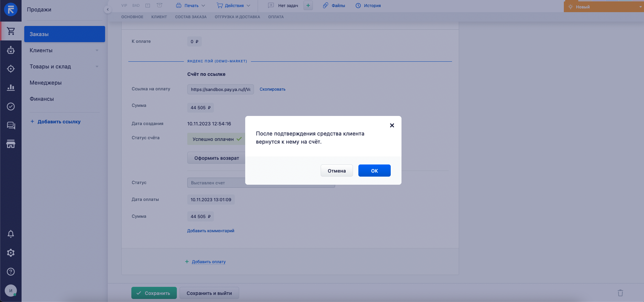
Task: Go to the Отгрузка и доставка tab
Action: (237, 17)
